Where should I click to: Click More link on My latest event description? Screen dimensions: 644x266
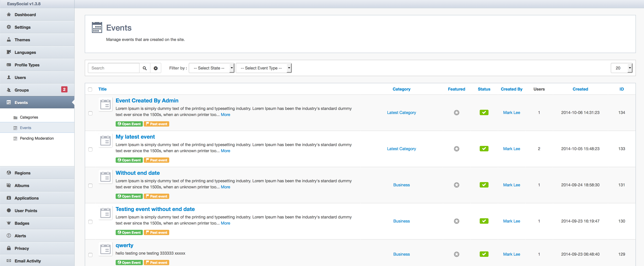(x=225, y=151)
